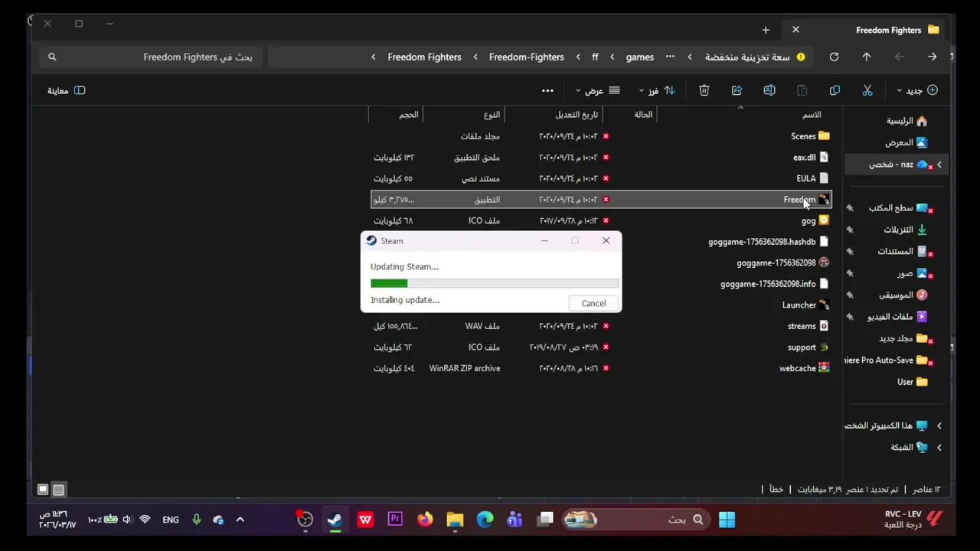Open the View dropdown
Viewport: 980px width, 551px height.
(x=598, y=90)
